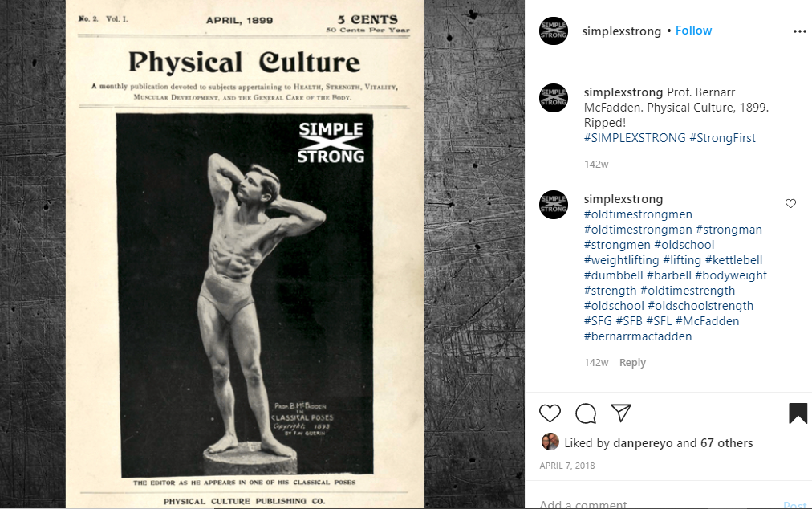
Task: Open the #bernarrmacfadden hashtag
Action: coord(637,336)
